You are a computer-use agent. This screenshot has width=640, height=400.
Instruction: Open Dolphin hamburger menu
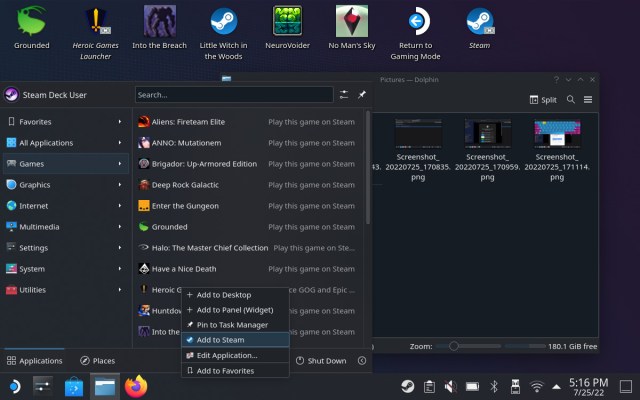tap(588, 99)
